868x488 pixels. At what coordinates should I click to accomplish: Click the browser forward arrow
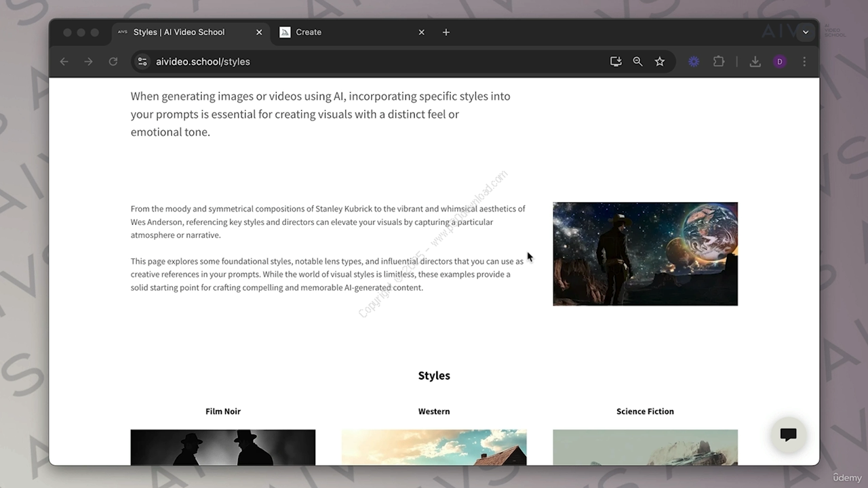click(88, 62)
